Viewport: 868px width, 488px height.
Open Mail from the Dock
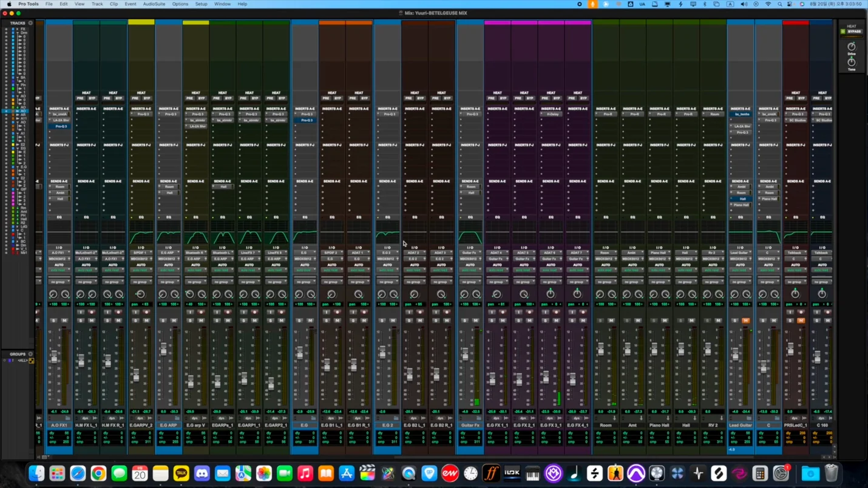(x=222, y=473)
